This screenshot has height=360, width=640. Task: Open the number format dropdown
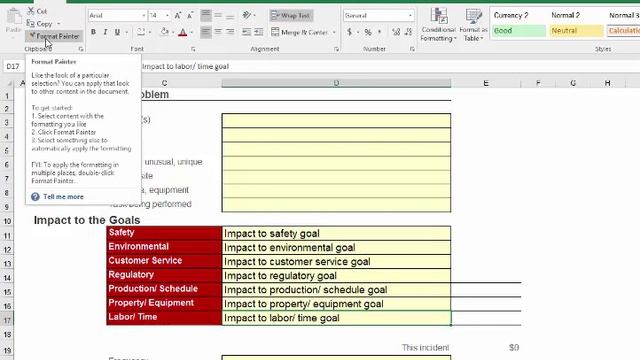click(x=410, y=16)
